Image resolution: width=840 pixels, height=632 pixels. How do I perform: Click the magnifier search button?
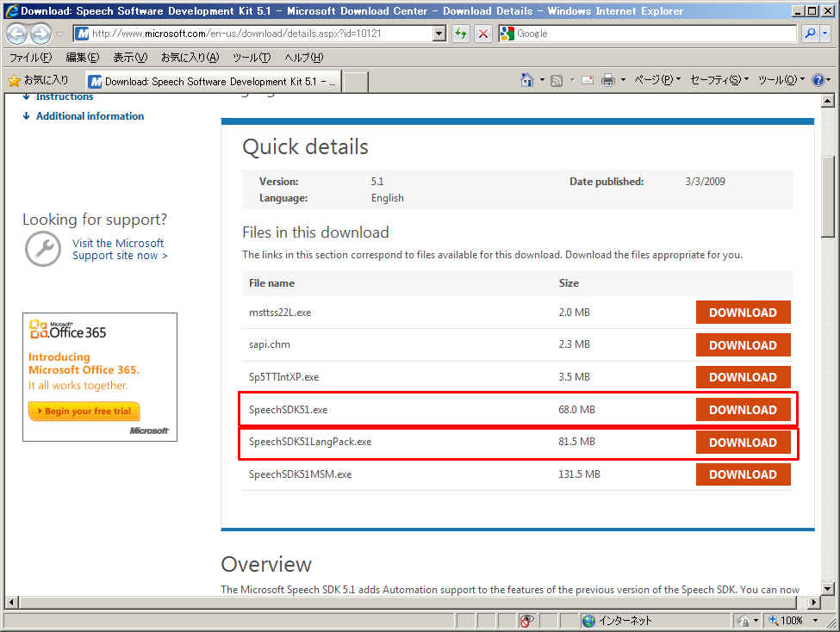(x=810, y=34)
